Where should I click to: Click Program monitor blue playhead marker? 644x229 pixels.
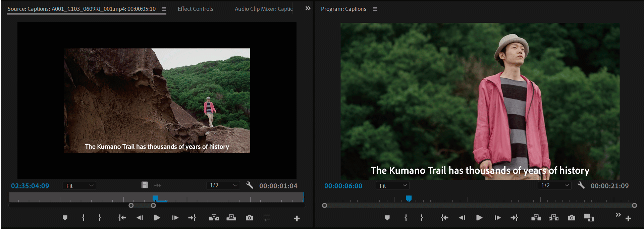tap(409, 198)
